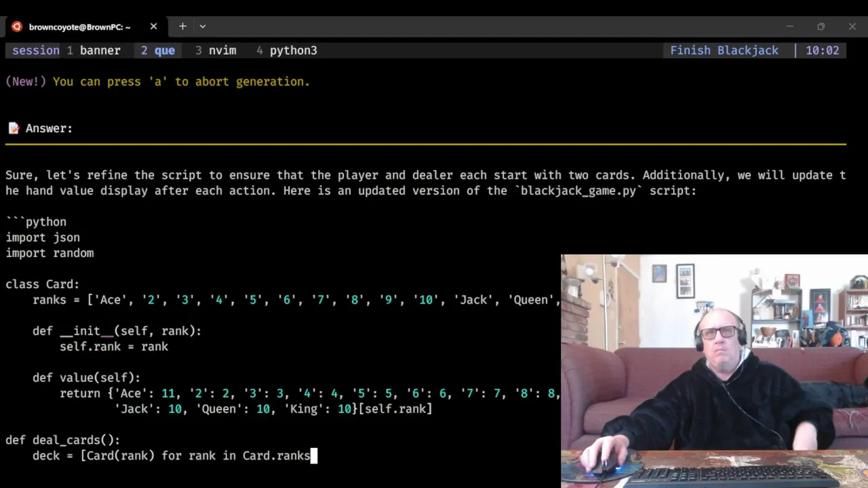868x488 pixels.
Task: Click the "ranks = ['Ace', '2'" line
Action: 296,300
